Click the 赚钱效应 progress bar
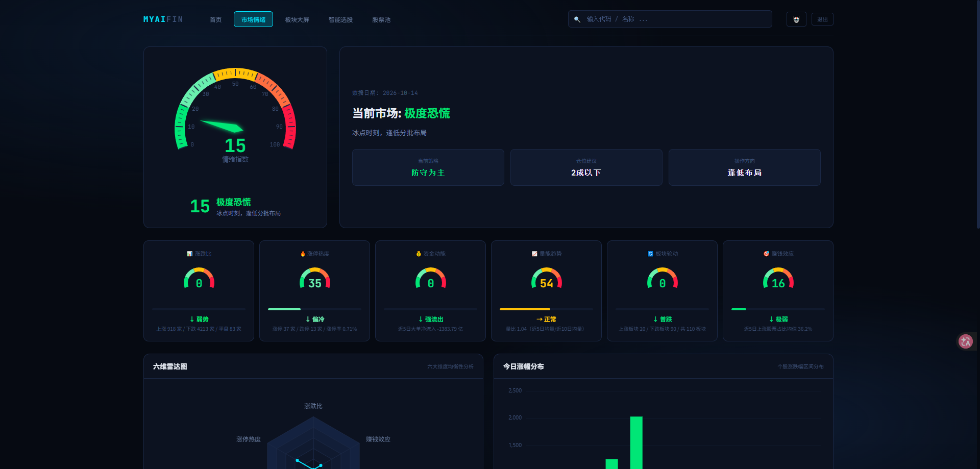This screenshot has width=980, height=469. tap(778, 309)
